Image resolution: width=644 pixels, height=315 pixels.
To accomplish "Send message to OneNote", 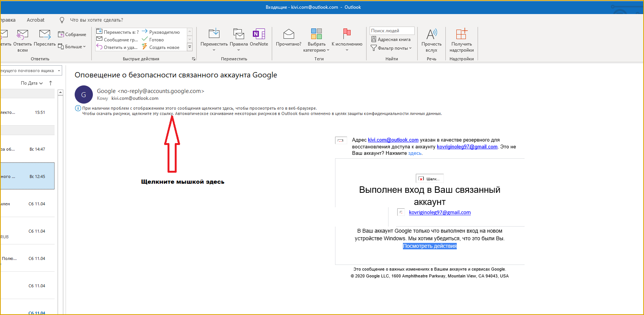I will tap(259, 37).
